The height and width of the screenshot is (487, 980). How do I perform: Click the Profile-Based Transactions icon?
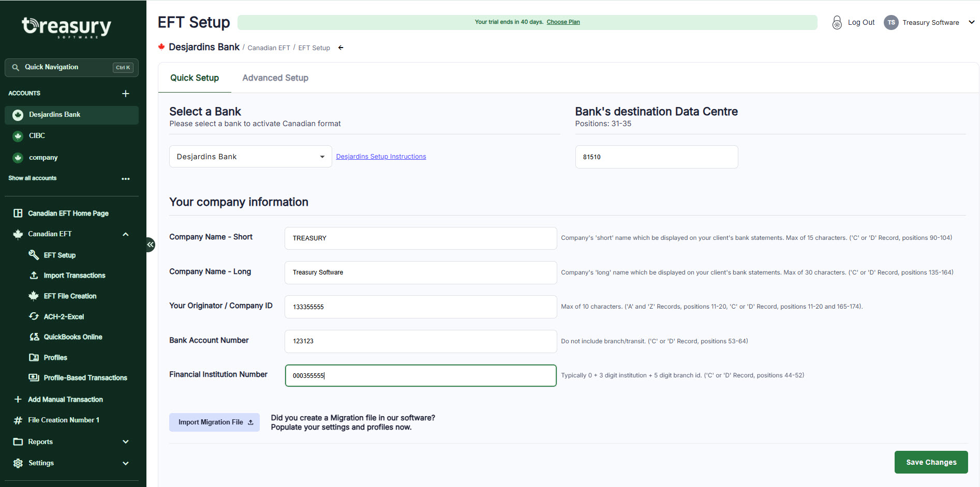(x=34, y=378)
